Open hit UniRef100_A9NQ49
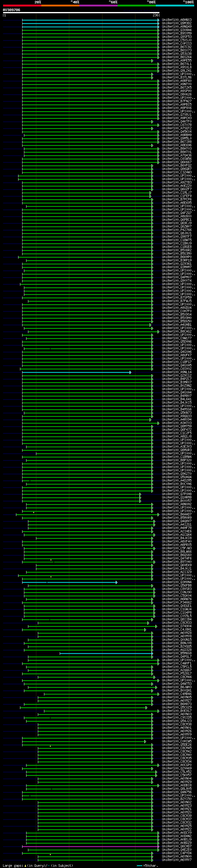The width and height of the screenshot is (197, 868). click(x=176, y=26)
